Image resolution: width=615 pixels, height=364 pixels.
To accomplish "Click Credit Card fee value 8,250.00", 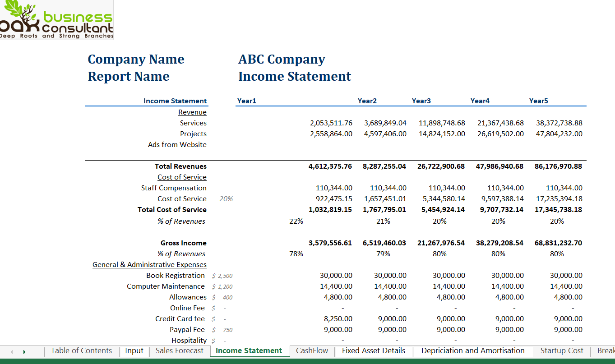I will (x=338, y=319).
